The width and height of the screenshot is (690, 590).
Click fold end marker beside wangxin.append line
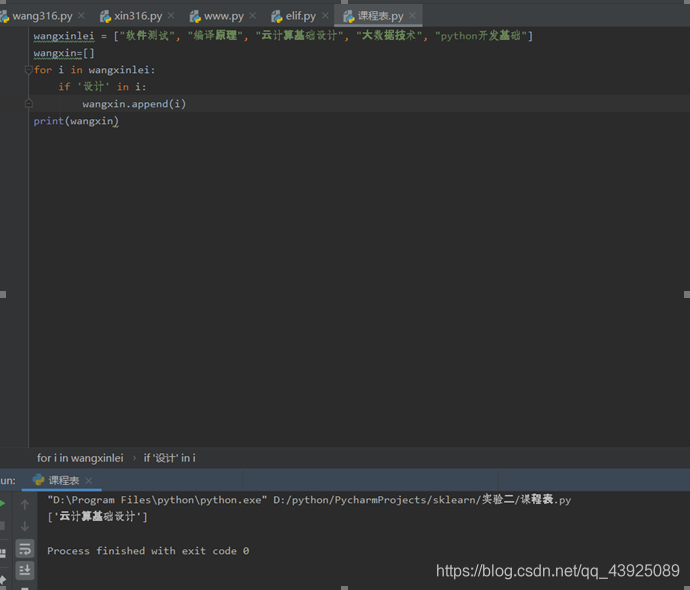pyautogui.click(x=29, y=104)
